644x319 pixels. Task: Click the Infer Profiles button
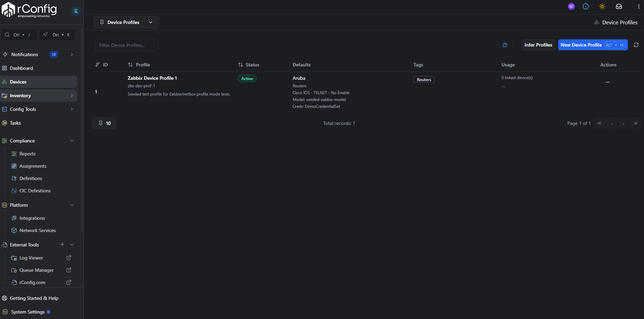pos(538,45)
